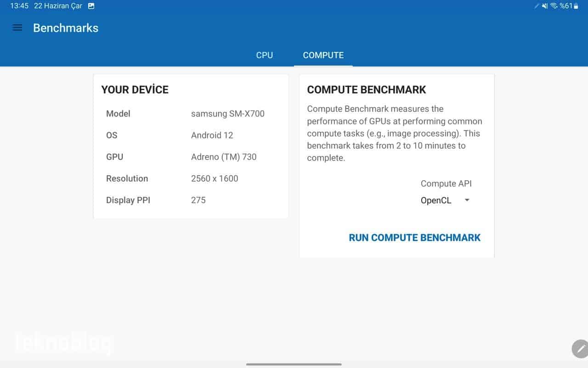
Task: Run the compute benchmark
Action: [414, 238]
